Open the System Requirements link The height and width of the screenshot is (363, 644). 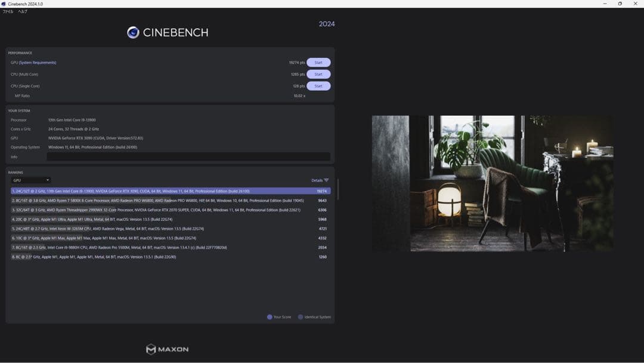(x=38, y=63)
